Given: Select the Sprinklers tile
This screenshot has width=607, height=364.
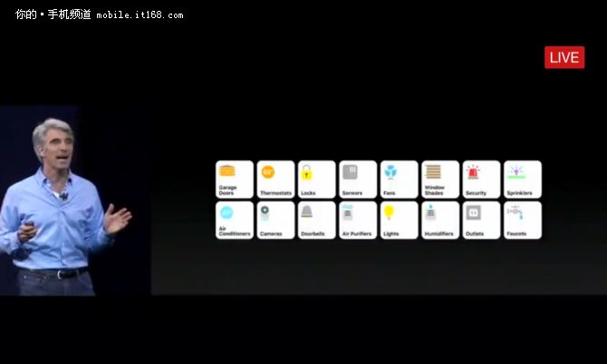Looking at the screenshot, I should (x=523, y=179).
